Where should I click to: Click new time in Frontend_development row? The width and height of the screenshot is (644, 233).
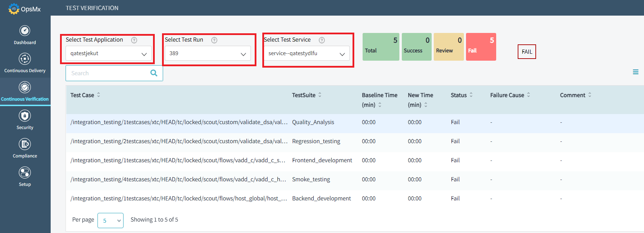[415, 160]
